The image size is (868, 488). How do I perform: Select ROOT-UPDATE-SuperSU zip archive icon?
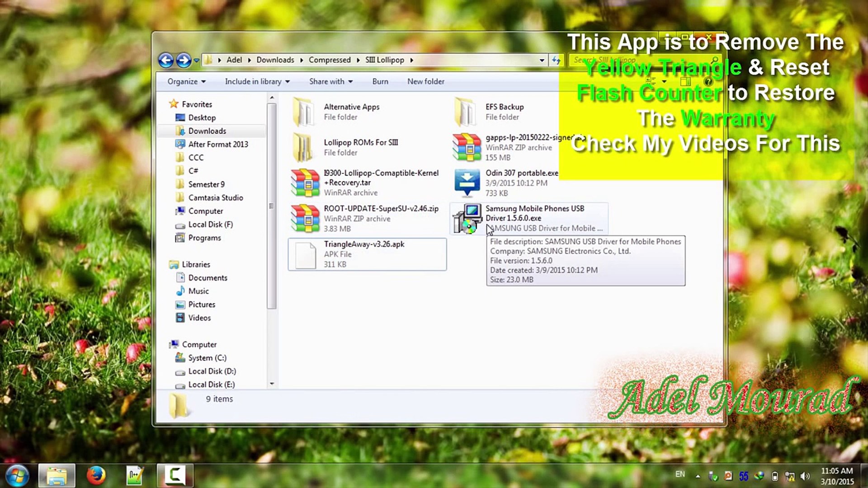[305, 219]
